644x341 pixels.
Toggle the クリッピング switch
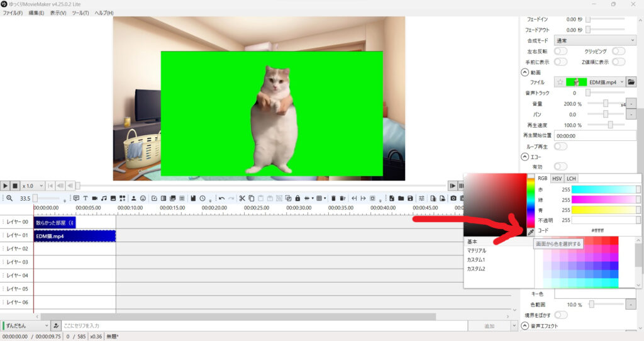click(x=619, y=51)
